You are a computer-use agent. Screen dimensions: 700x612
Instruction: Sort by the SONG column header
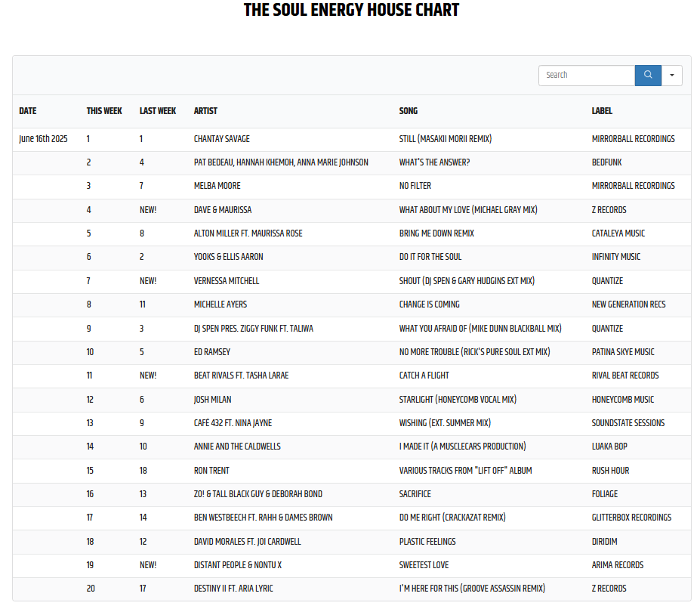(408, 111)
